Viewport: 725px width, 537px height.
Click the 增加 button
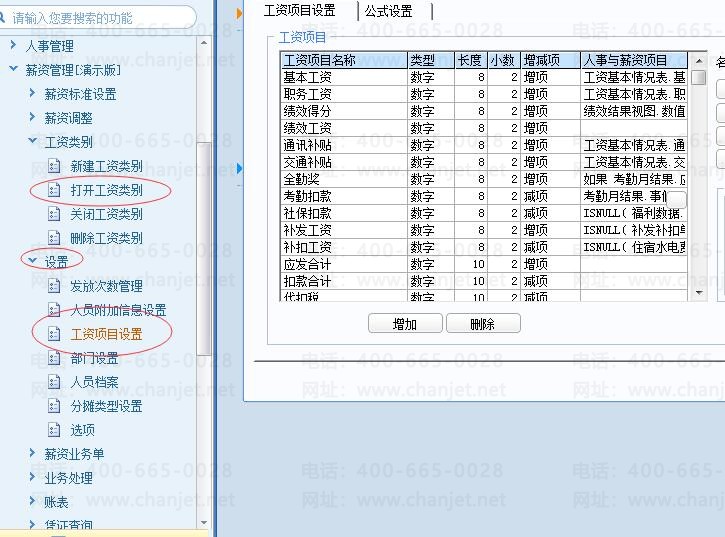click(405, 323)
